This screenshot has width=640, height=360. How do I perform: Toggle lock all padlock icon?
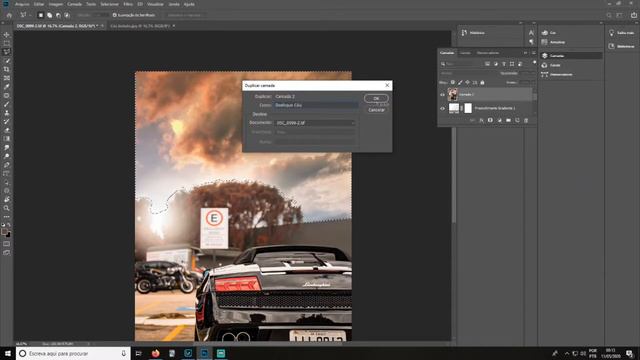pyautogui.click(x=482, y=82)
